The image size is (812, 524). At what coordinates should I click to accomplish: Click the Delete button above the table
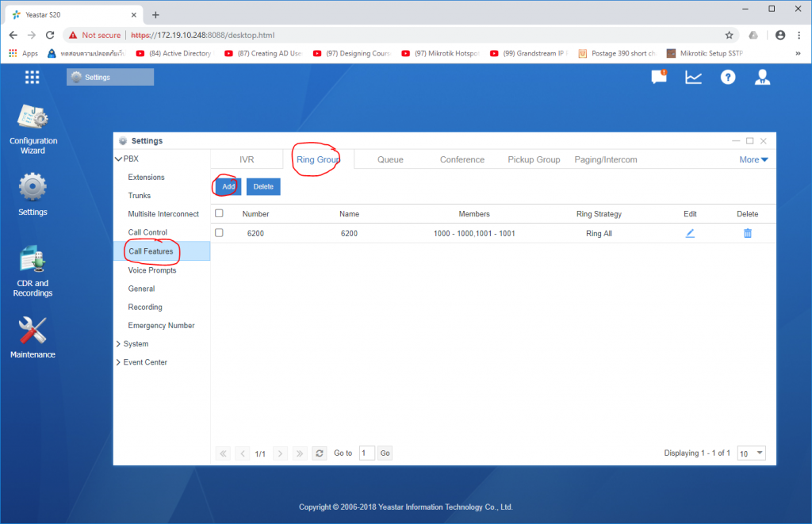(x=263, y=187)
